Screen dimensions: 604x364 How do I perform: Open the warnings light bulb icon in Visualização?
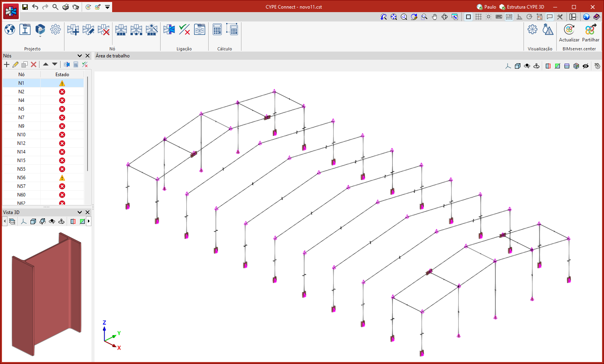tap(548, 30)
